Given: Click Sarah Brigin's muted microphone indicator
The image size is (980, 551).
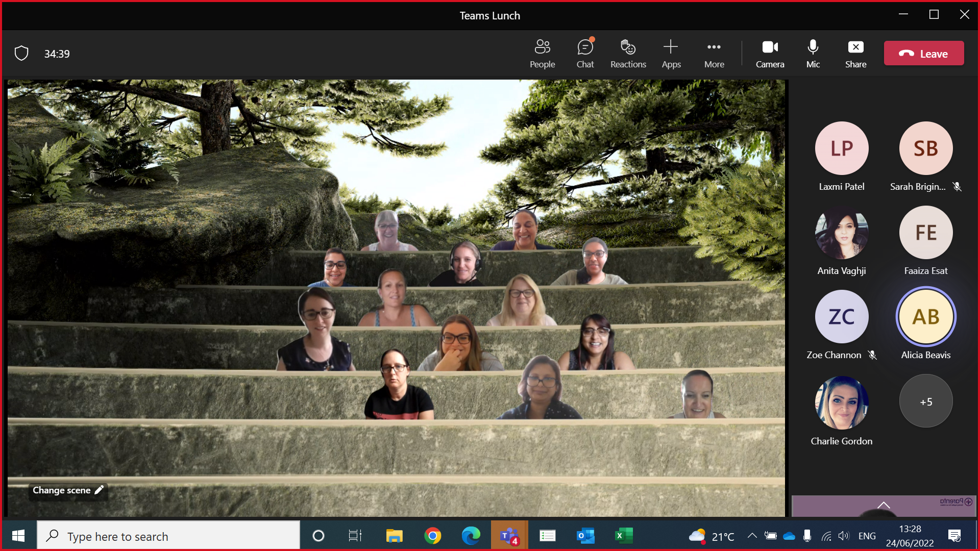Looking at the screenshot, I should [957, 187].
